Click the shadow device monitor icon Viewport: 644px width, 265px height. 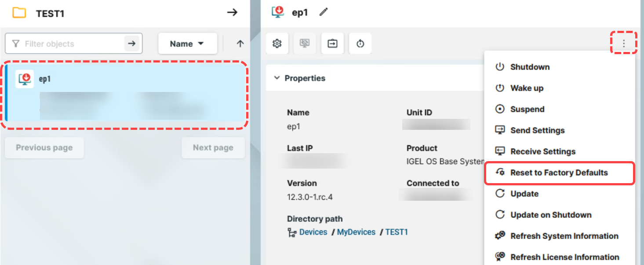click(305, 44)
